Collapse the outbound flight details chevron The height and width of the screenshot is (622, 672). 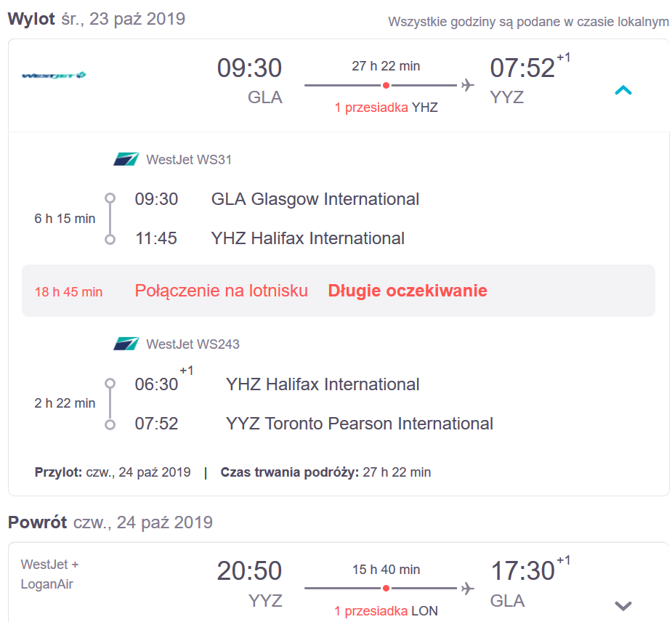click(x=623, y=90)
